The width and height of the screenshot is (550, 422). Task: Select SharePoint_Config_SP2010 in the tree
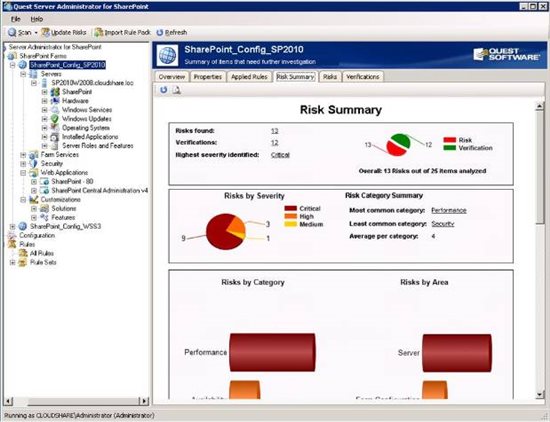click(x=67, y=65)
